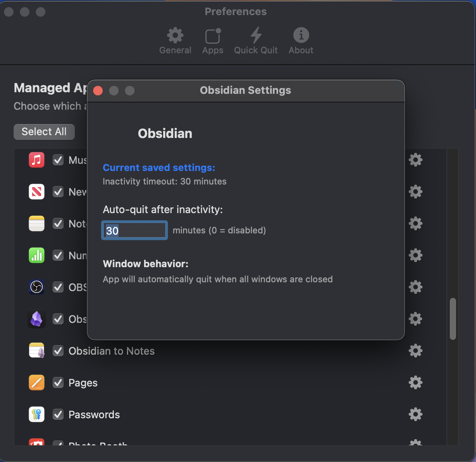Click 'Current saved settings:' heading
Screen dimensions: 476x462
pos(159,168)
